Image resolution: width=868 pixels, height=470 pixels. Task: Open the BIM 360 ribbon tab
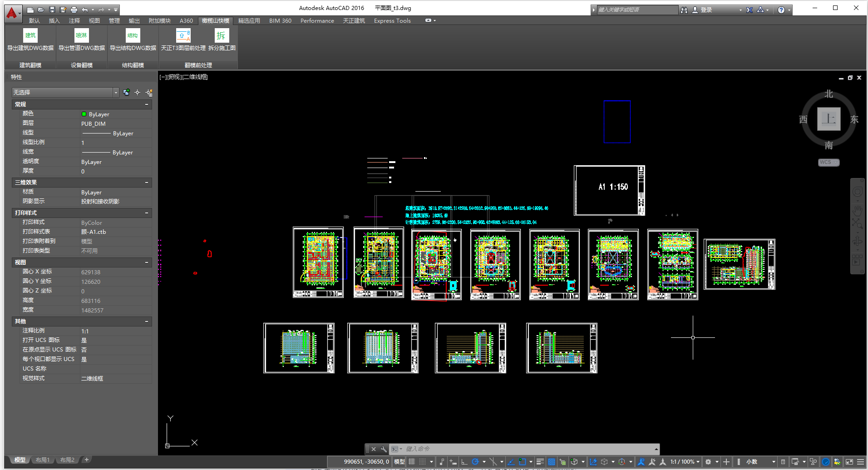tap(280, 21)
